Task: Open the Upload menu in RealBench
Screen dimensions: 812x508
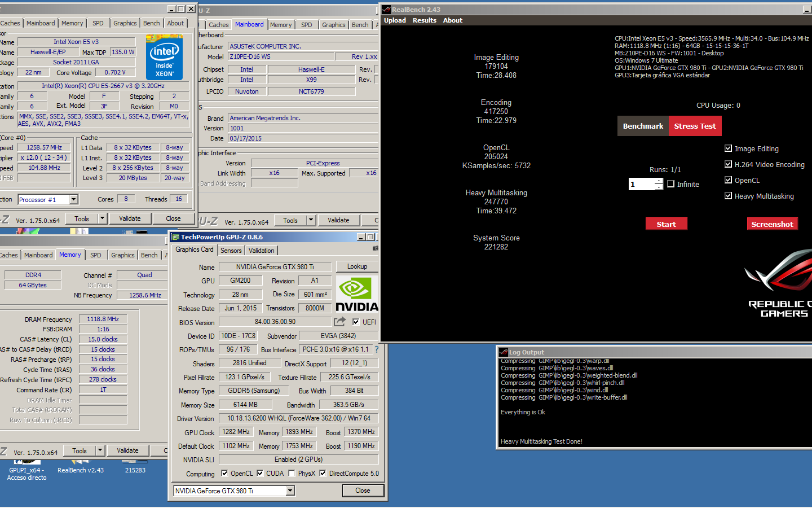Action: (x=395, y=20)
